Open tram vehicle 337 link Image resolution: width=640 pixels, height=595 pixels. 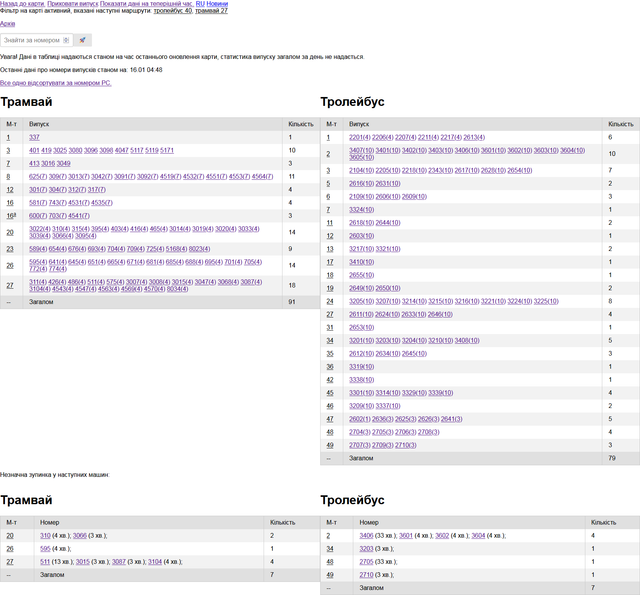click(34, 138)
